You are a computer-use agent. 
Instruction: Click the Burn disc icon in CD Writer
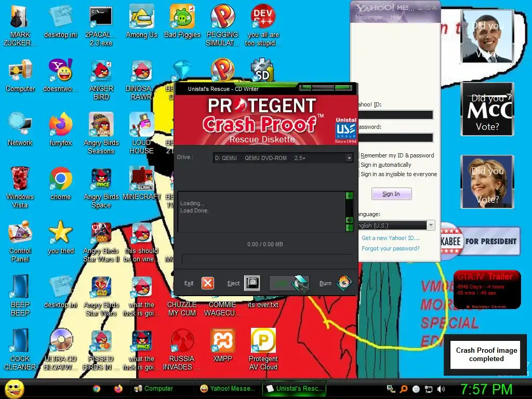344,283
